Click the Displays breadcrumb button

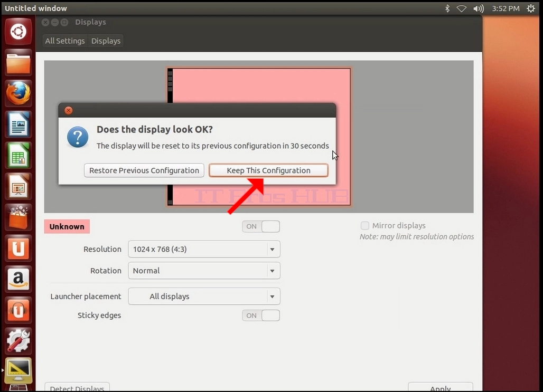click(x=106, y=41)
